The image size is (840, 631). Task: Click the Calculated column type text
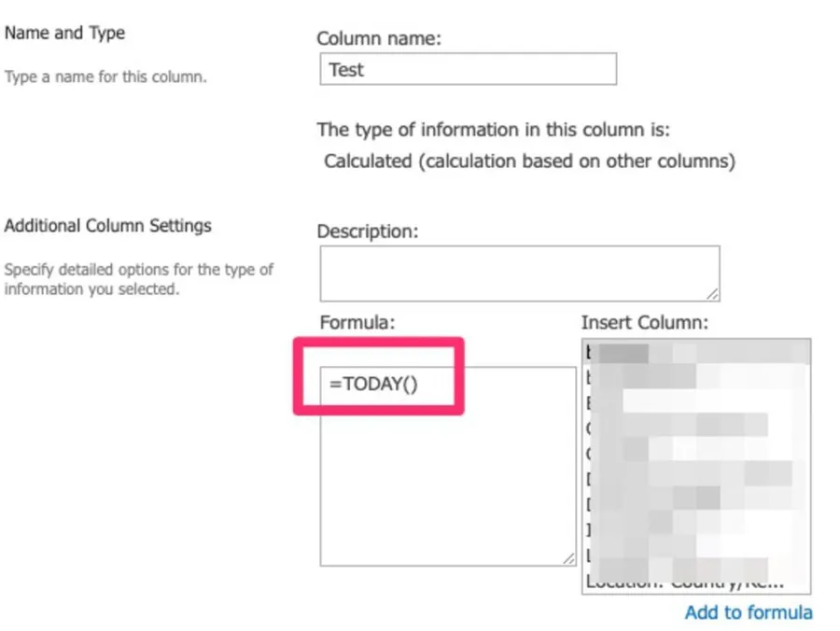point(529,161)
